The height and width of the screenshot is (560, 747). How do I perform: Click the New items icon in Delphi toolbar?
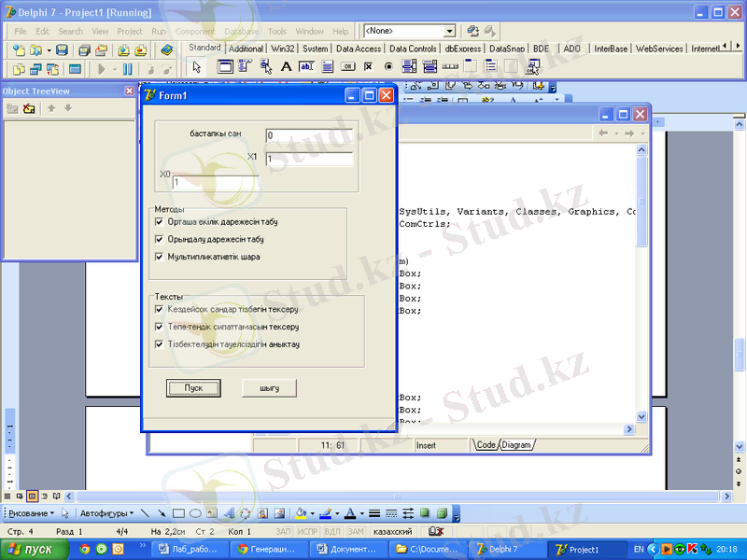(x=19, y=50)
